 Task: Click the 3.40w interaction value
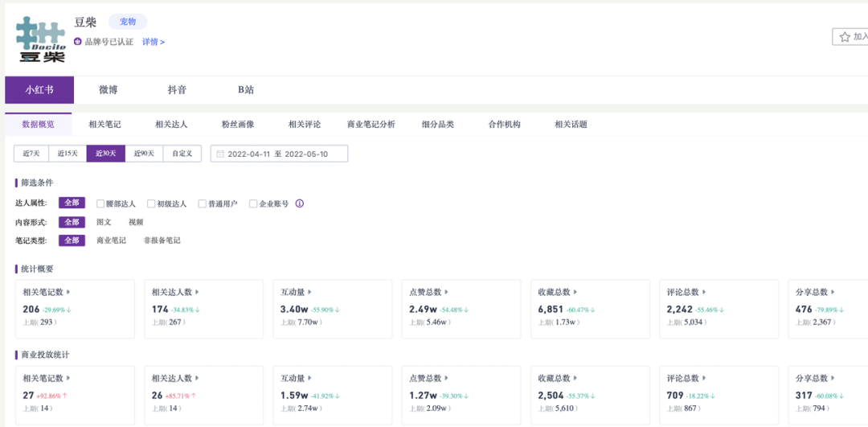tap(294, 309)
